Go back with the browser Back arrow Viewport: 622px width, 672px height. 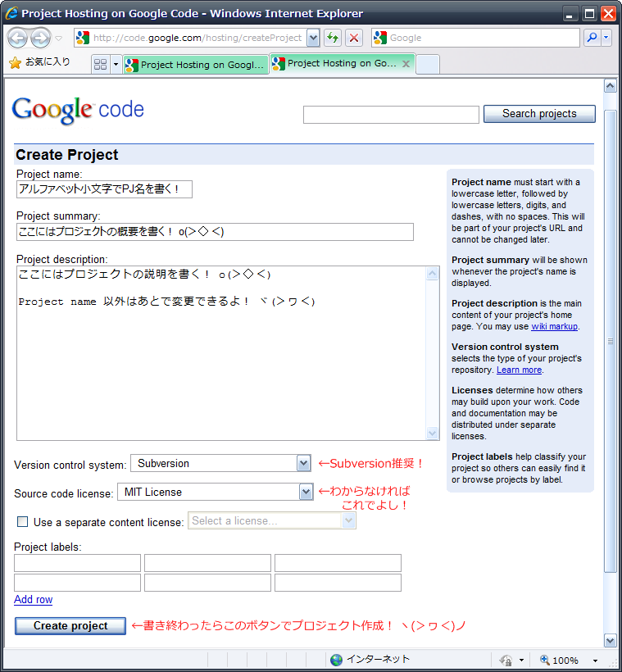[x=17, y=39]
